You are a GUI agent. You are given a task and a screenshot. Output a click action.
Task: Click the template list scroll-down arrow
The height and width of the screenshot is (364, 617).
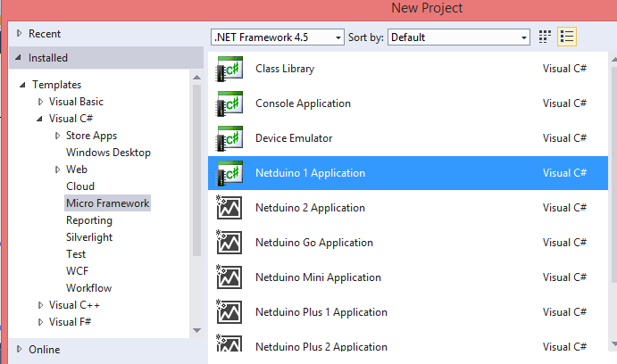click(614, 344)
